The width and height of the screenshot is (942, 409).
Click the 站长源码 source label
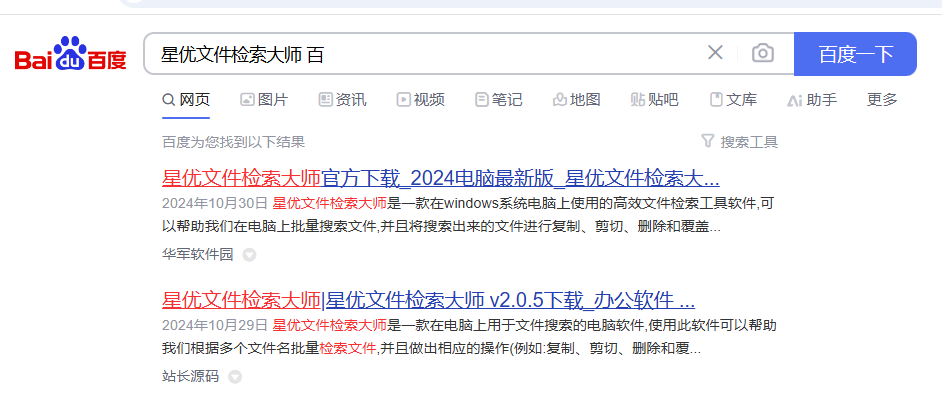[x=190, y=377]
